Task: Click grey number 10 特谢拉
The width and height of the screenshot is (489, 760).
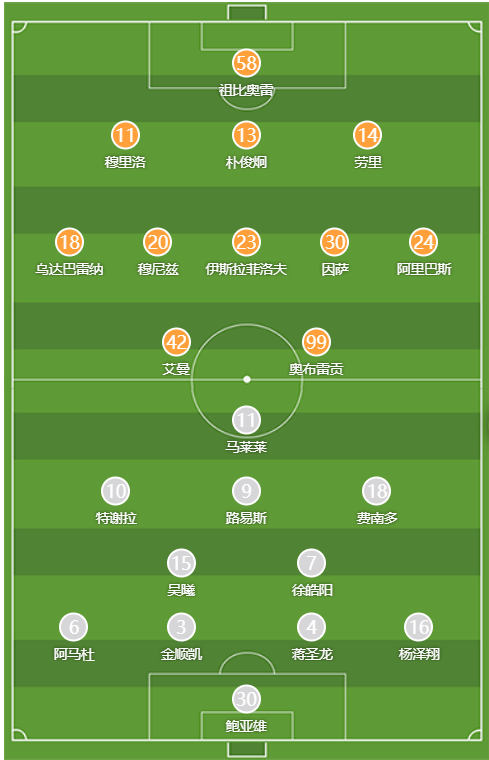Action: coord(116,491)
